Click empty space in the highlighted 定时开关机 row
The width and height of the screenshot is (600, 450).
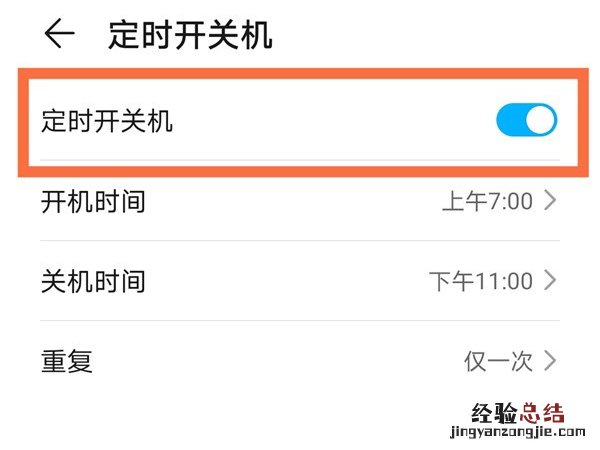pos(330,121)
